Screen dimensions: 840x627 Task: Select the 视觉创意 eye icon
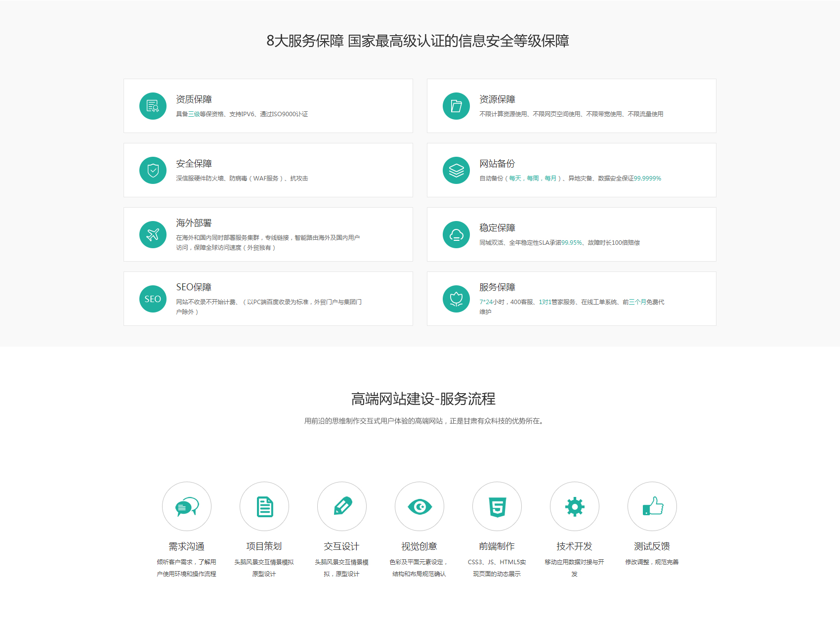coord(420,506)
